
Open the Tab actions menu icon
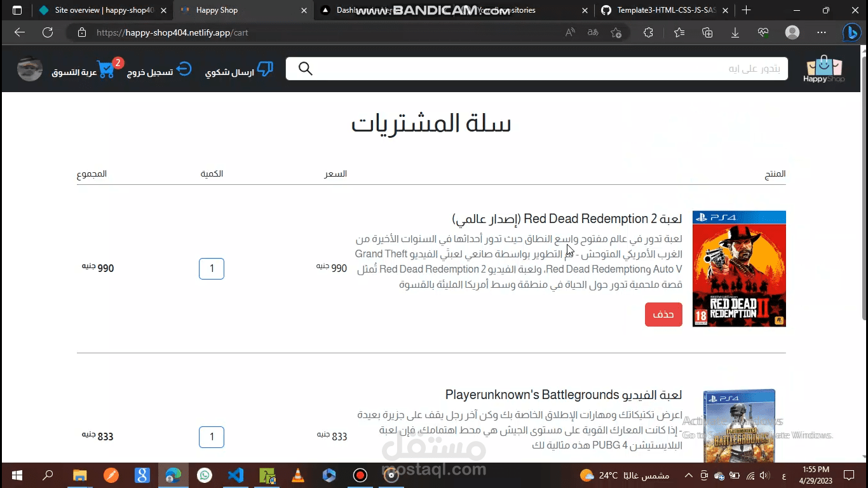[x=17, y=10]
